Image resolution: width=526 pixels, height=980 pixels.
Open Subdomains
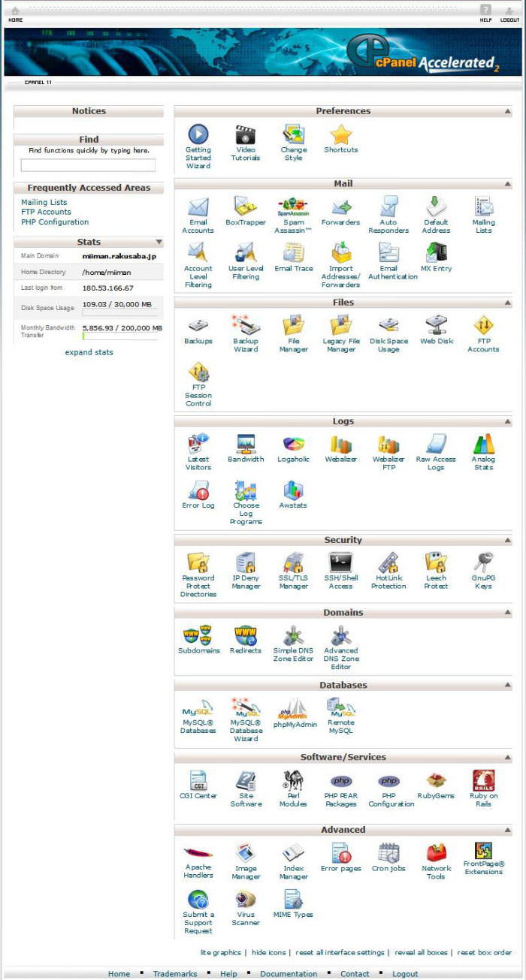point(198,635)
